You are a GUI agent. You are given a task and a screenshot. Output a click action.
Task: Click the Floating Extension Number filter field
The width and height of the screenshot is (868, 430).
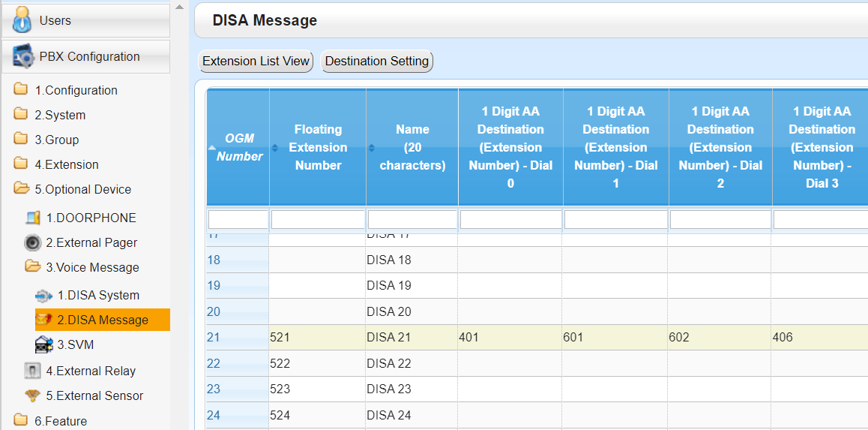click(x=318, y=219)
